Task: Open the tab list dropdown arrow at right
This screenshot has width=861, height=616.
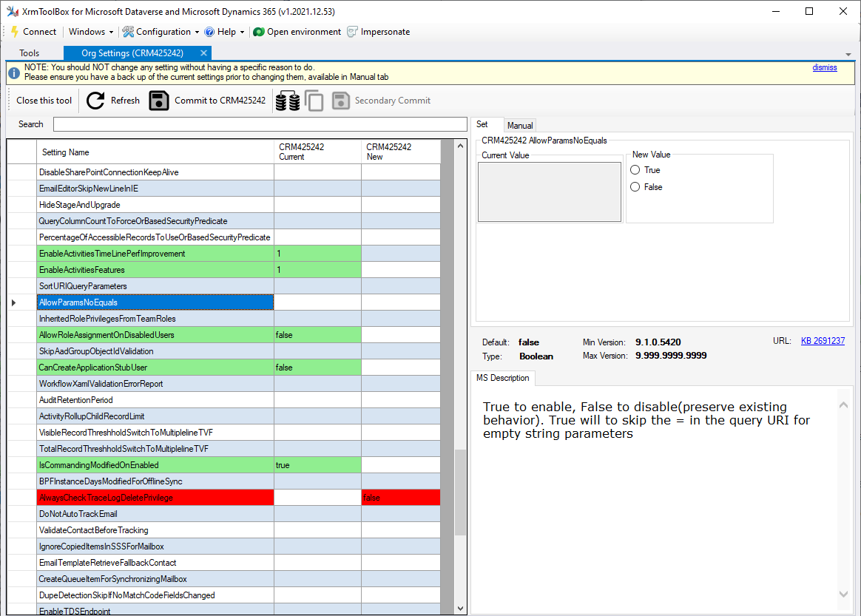Action: tap(848, 55)
